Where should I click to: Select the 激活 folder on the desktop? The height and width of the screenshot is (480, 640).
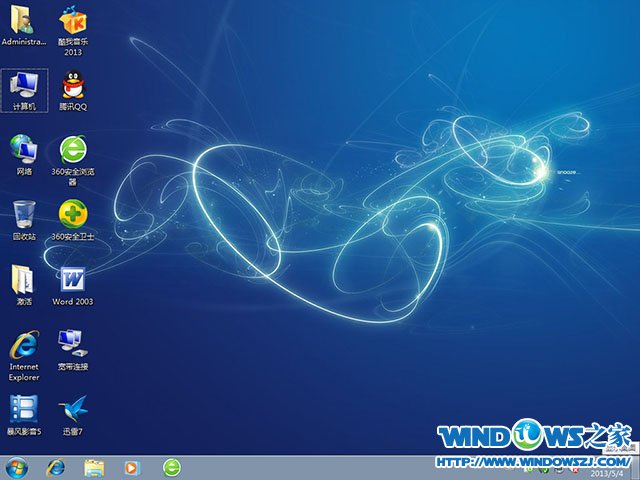[24, 285]
